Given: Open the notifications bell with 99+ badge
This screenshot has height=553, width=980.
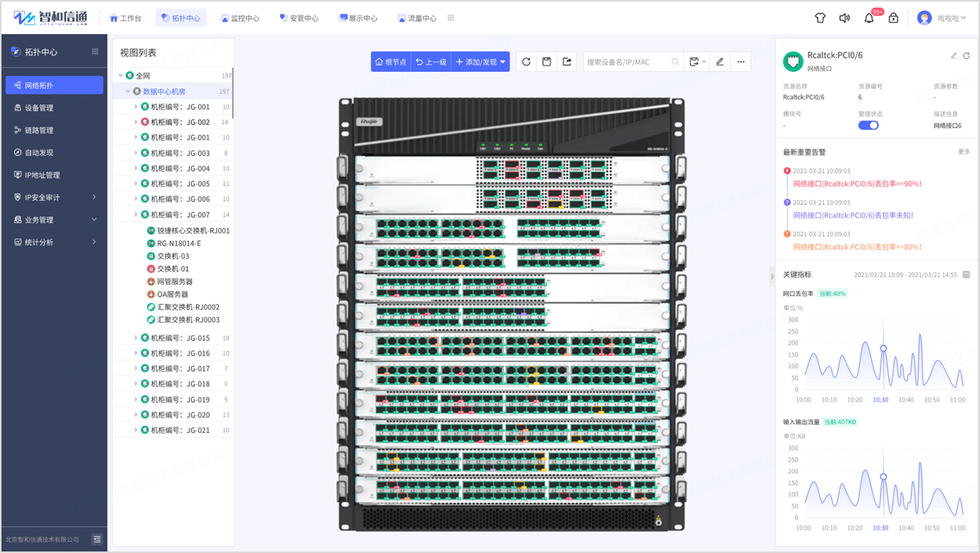Looking at the screenshot, I should (869, 17).
